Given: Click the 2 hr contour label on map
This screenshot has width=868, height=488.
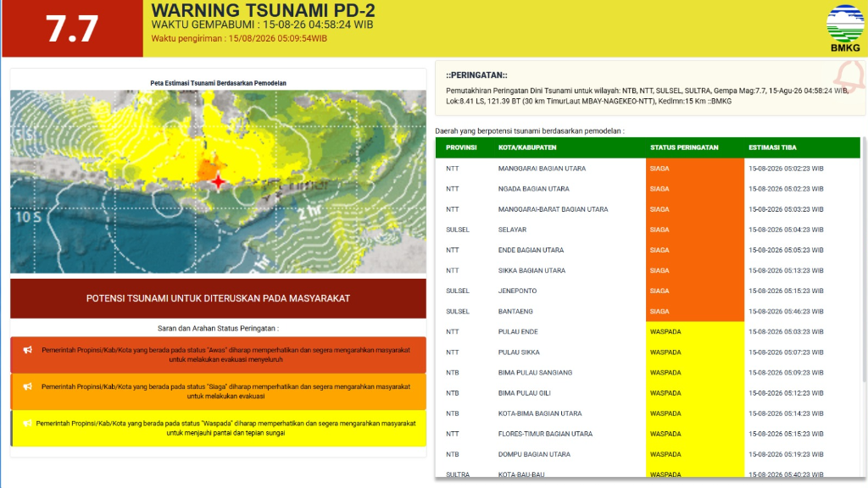Looking at the screenshot, I should (x=310, y=212).
